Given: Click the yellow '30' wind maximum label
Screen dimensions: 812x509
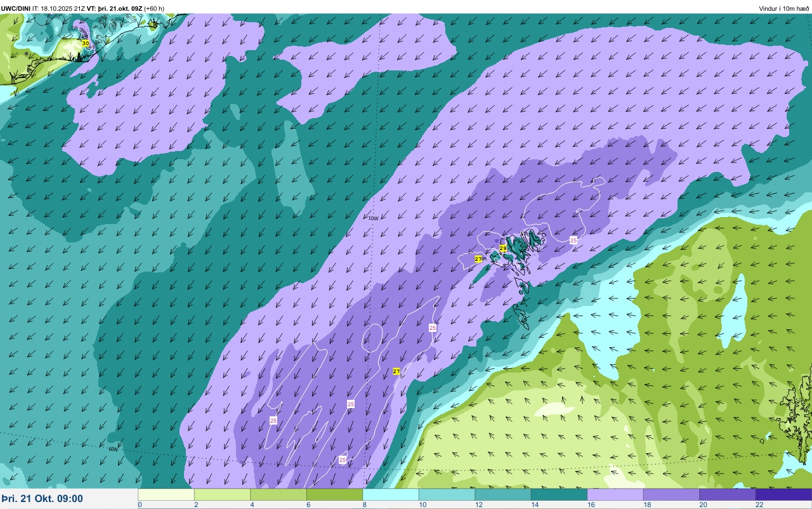Looking at the screenshot, I should 85,43.
